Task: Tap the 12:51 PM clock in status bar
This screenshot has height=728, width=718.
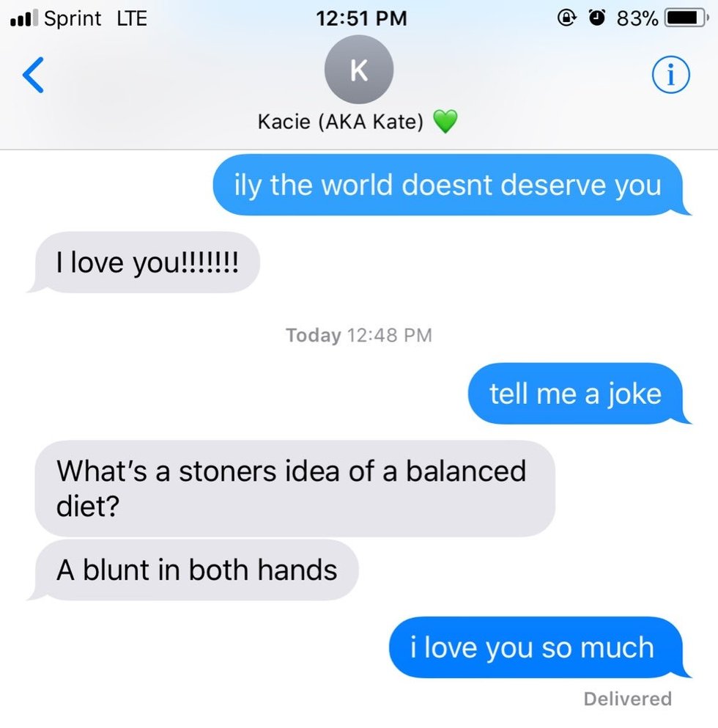Action: pos(361,18)
